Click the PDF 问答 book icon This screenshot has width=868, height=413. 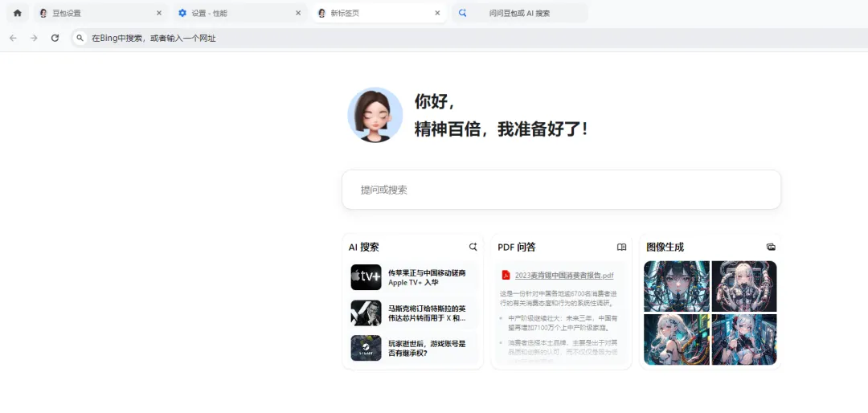pos(621,247)
